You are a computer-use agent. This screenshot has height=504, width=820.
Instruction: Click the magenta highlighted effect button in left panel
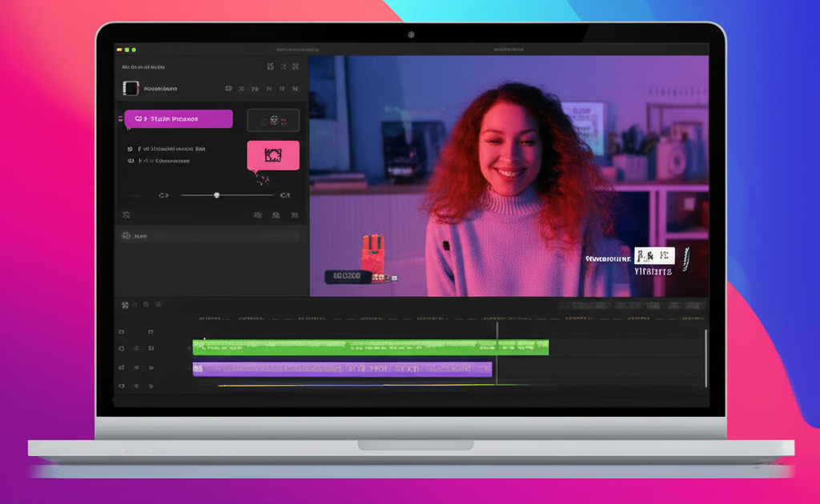(179, 119)
